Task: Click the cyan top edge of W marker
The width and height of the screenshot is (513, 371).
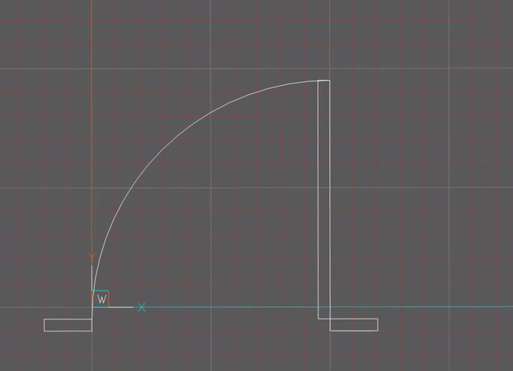Action: (101, 291)
